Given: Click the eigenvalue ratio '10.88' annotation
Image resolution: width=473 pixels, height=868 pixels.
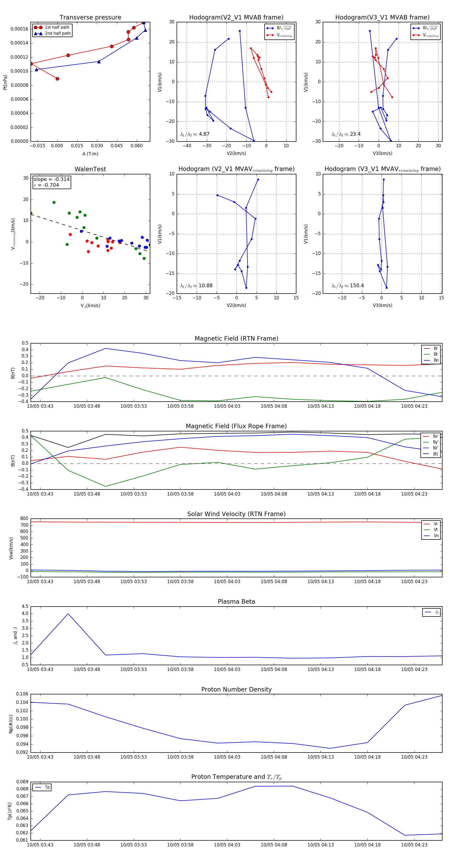Looking at the screenshot, I should 196,286.
